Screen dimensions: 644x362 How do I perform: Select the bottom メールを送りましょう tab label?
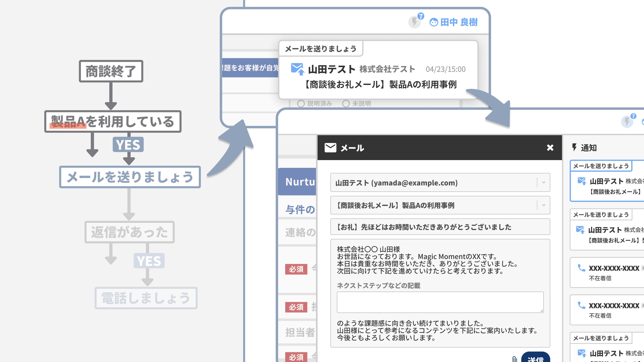[x=601, y=338]
